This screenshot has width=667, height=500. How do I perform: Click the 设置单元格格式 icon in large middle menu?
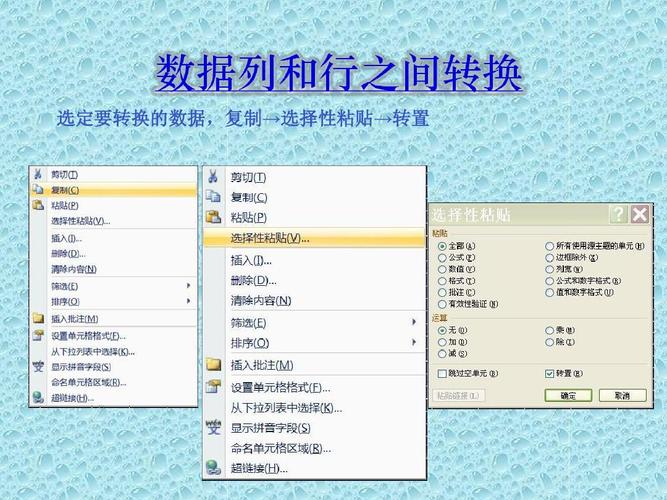[x=214, y=386]
